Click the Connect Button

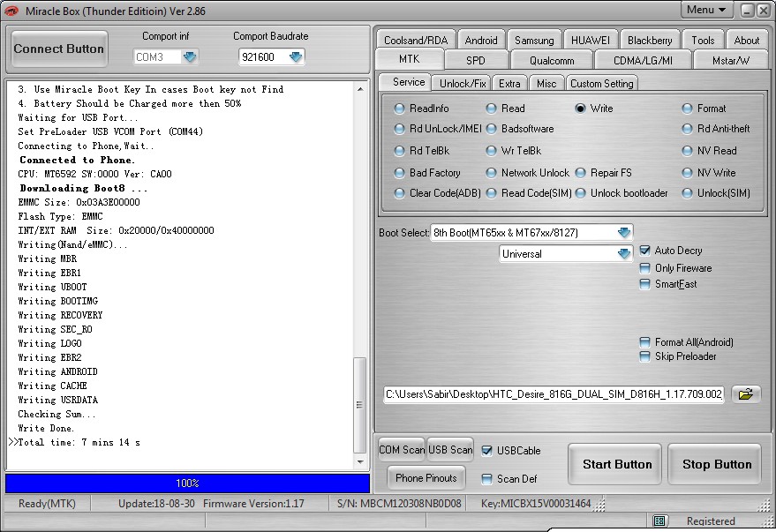coord(59,49)
